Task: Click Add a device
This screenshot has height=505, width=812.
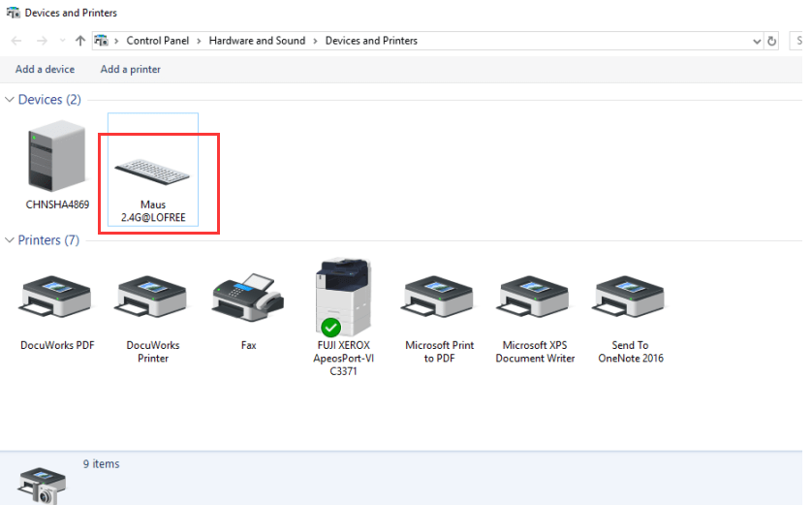Action: (x=45, y=70)
